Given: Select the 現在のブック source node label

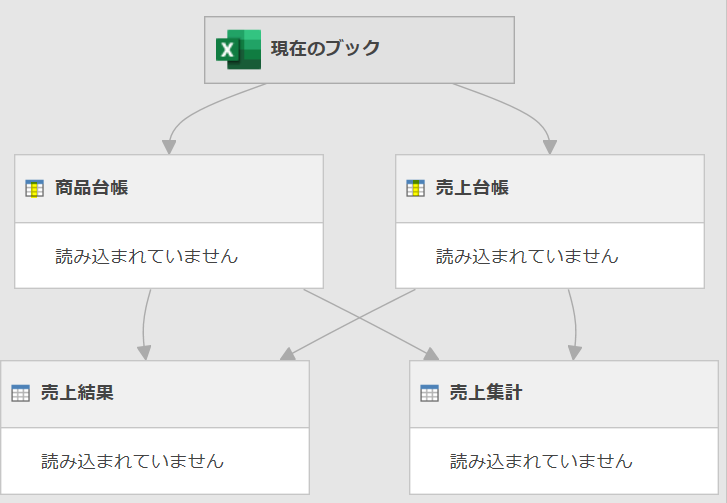Looking at the screenshot, I should (325, 48).
